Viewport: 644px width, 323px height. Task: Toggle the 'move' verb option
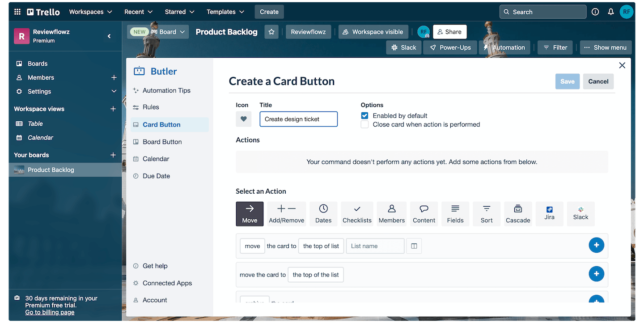[x=252, y=246]
